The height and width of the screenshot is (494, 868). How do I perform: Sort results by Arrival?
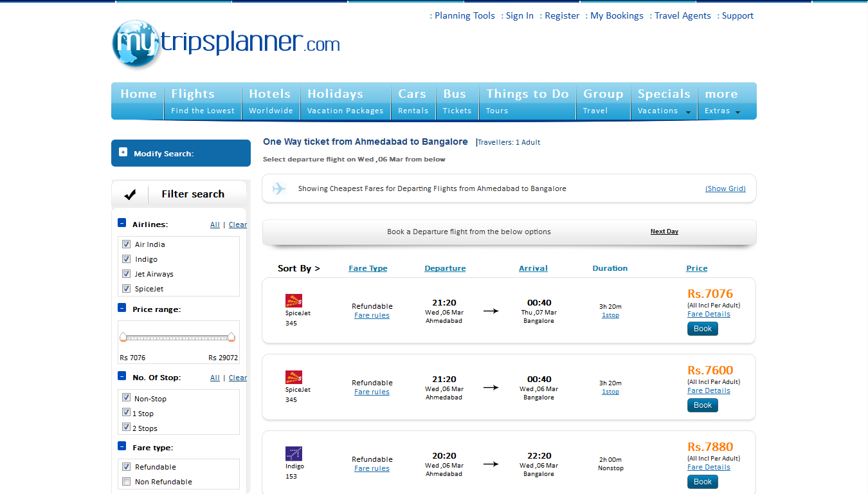533,268
